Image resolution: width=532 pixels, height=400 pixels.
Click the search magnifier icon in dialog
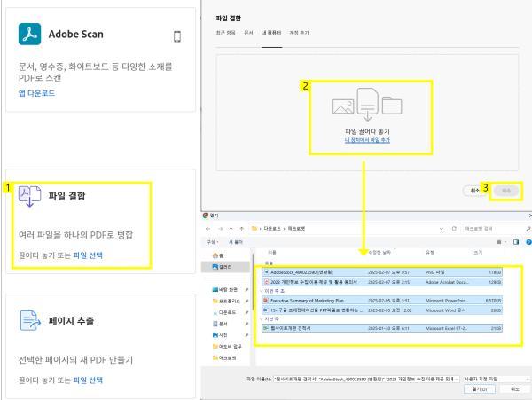click(528, 229)
